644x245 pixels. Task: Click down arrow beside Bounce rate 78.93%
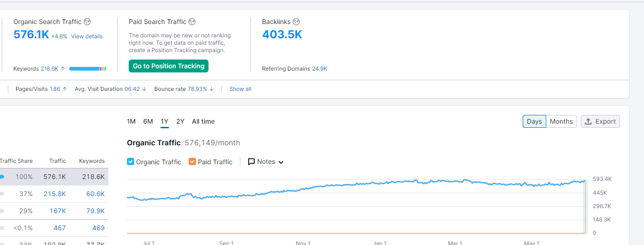point(211,89)
